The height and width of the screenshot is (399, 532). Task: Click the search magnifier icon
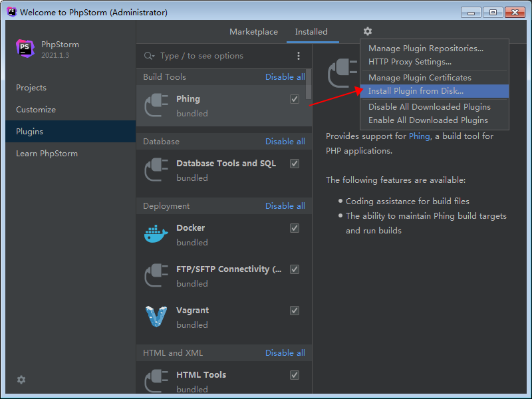coord(149,56)
